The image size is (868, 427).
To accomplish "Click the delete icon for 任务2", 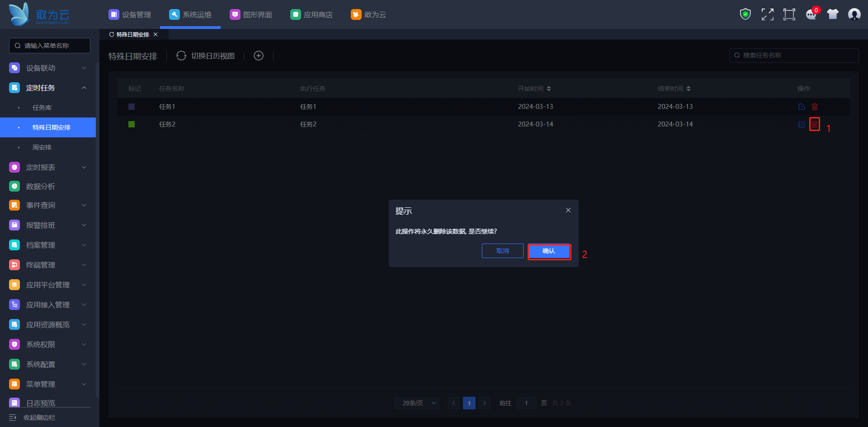I will (x=814, y=124).
